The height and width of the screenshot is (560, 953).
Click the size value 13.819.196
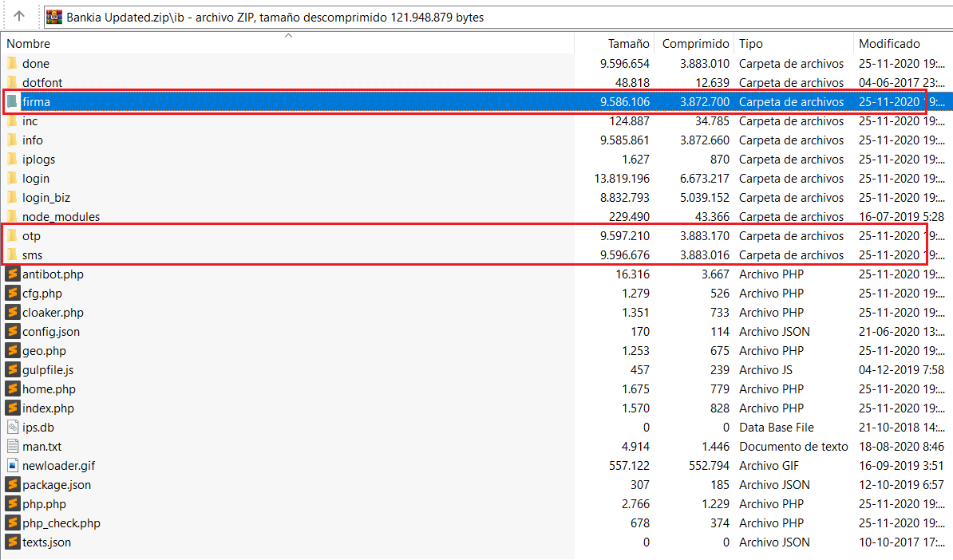[x=622, y=179]
